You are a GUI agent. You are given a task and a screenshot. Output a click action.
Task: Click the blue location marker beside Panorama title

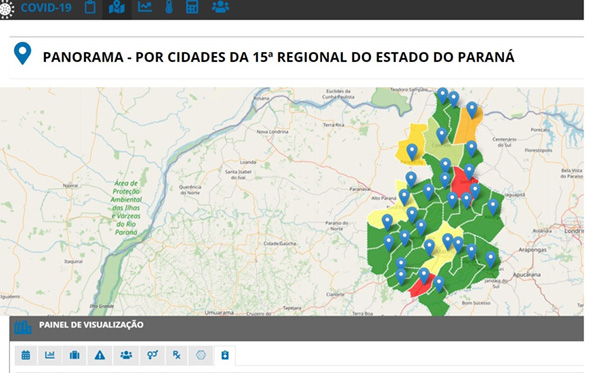23,53
